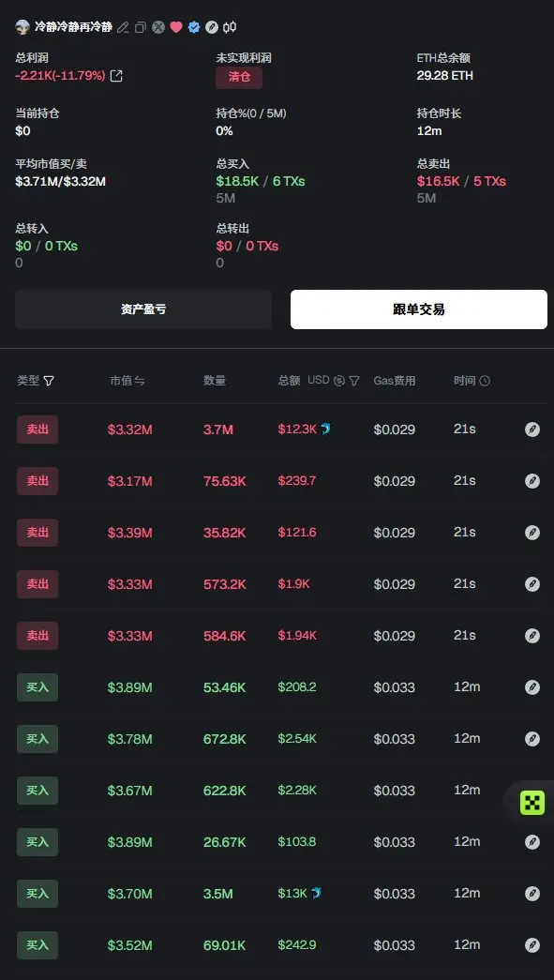Copy the wallet address with copy icon
Image resolution: width=554 pixels, height=980 pixels.
141,27
